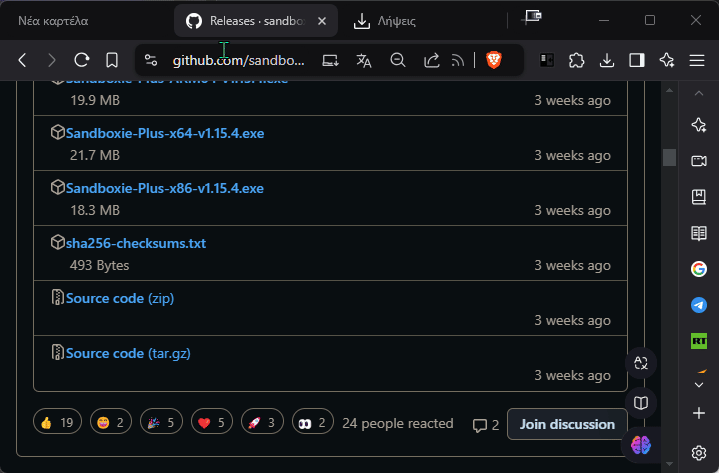Viewport: 719px width, 473px height.
Task: Toggle the party popper reaction 5
Action: [x=161, y=422]
